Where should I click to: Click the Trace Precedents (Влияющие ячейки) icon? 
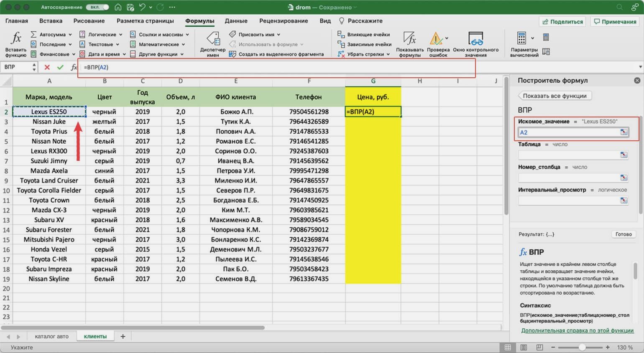(341, 35)
